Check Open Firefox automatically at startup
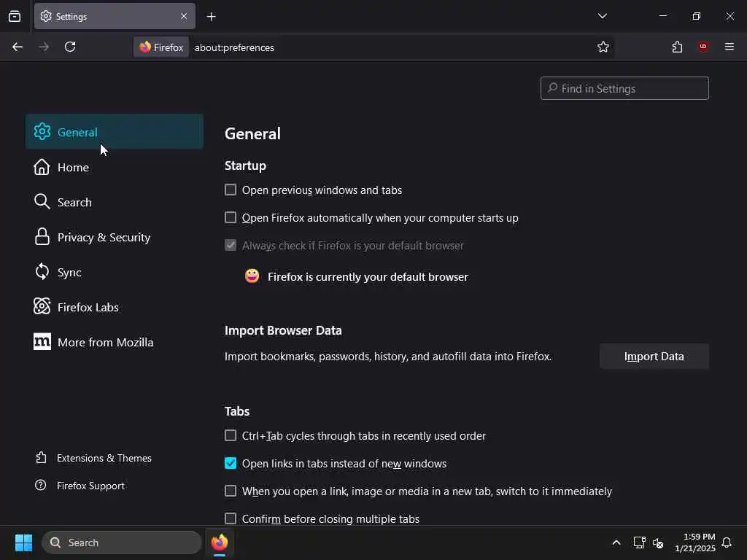 pos(231,218)
